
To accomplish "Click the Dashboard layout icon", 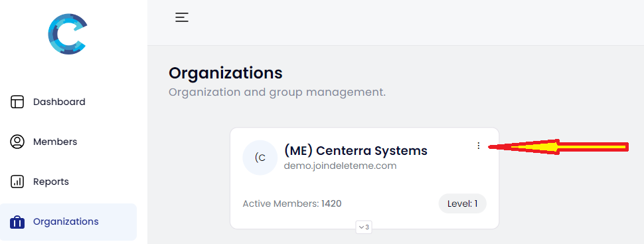I will tap(17, 102).
